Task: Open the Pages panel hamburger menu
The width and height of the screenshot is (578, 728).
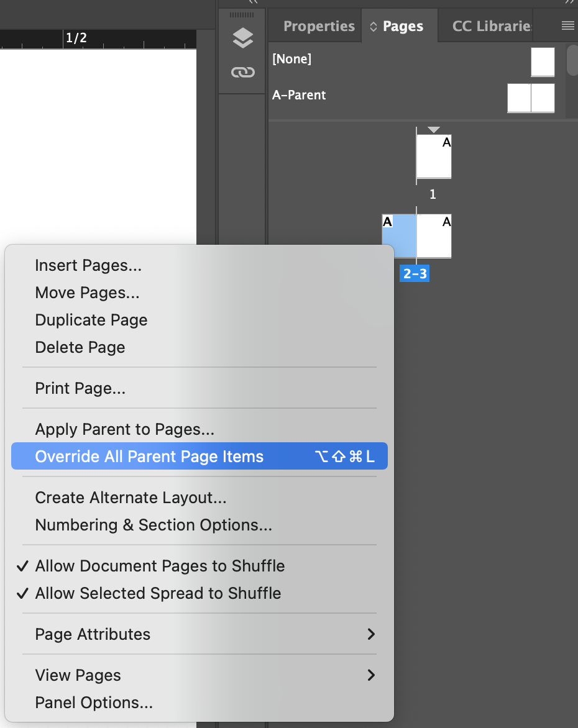Action: (x=567, y=25)
